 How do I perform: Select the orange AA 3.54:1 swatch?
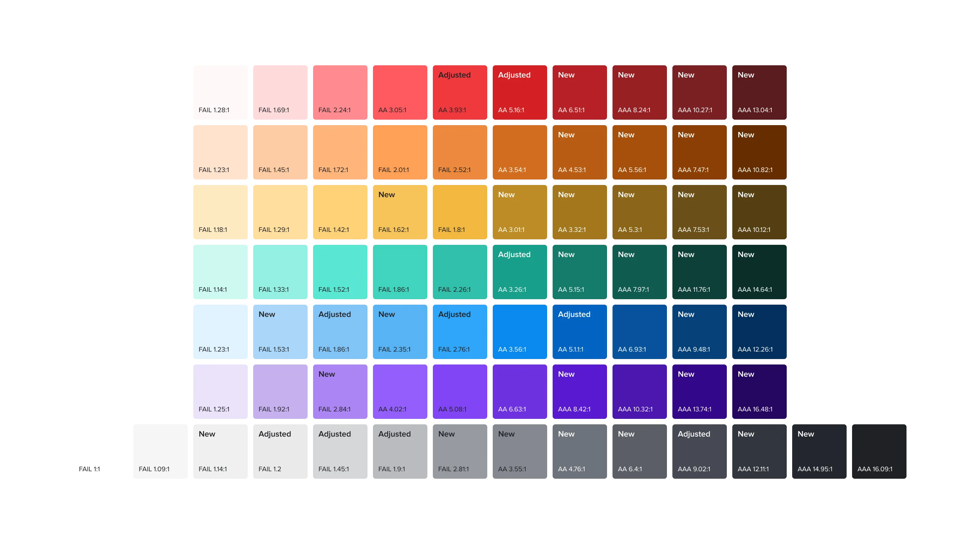click(x=520, y=152)
